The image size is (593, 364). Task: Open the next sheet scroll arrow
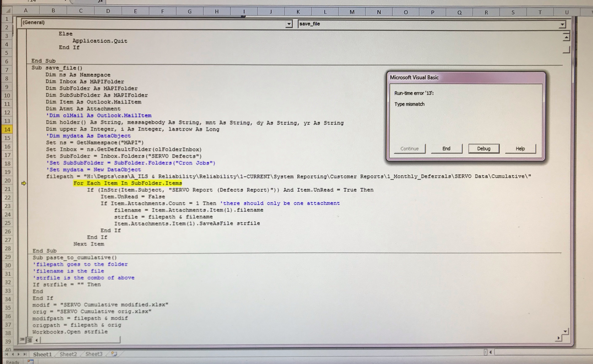pos(19,354)
